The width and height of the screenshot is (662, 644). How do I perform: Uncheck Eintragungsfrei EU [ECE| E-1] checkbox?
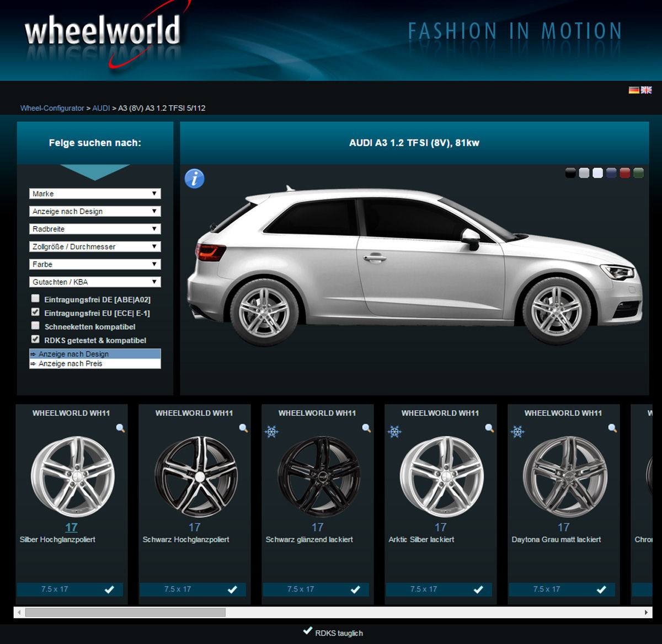(x=35, y=312)
